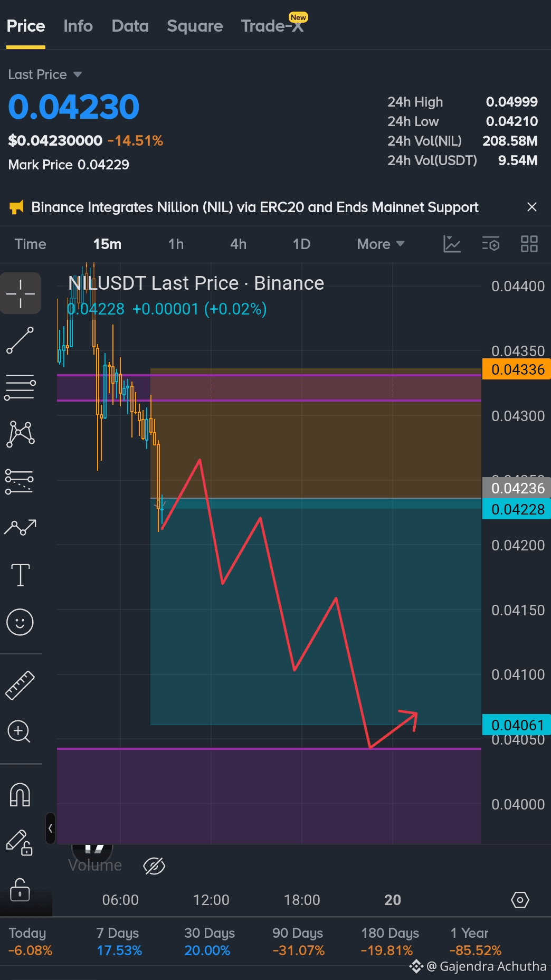Image resolution: width=551 pixels, height=980 pixels.
Task: Select the XABCD pattern tool
Action: (x=20, y=434)
